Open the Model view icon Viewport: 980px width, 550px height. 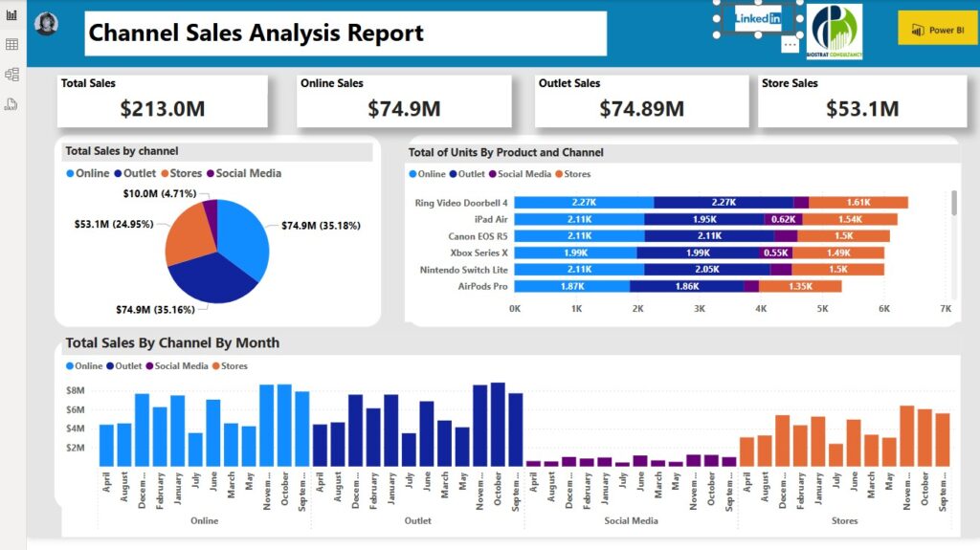coord(11,75)
